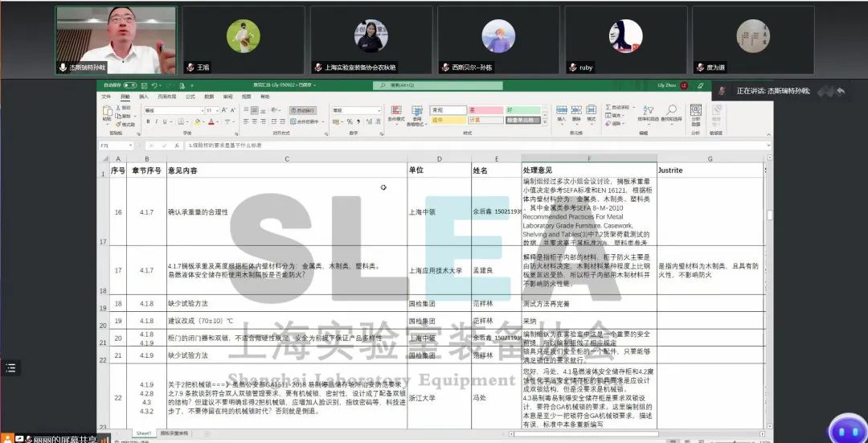This screenshot has width=868, height=443.
Task: Click the cell containing 浙江大学
Action: pos(439,397)
